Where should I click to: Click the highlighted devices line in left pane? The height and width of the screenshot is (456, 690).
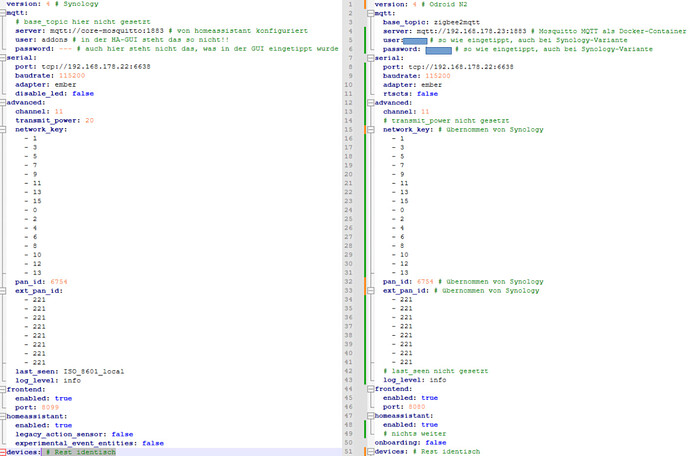point(60,452)
